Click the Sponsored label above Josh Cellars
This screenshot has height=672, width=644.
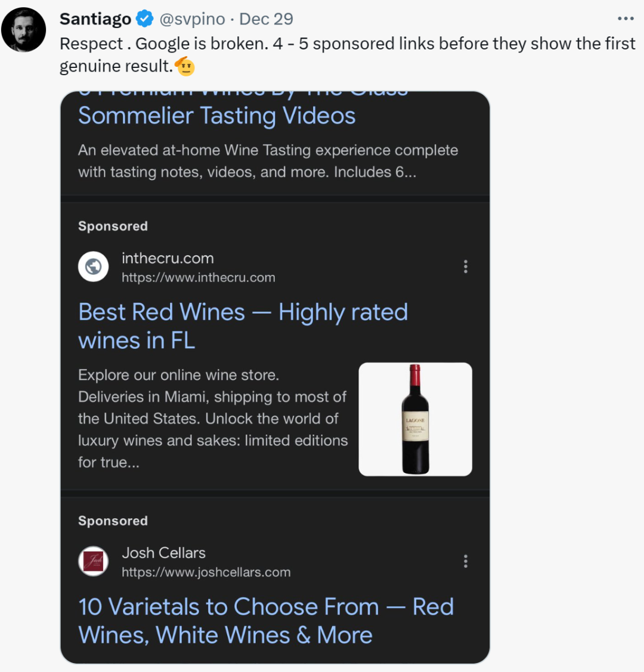click(113, 521)
